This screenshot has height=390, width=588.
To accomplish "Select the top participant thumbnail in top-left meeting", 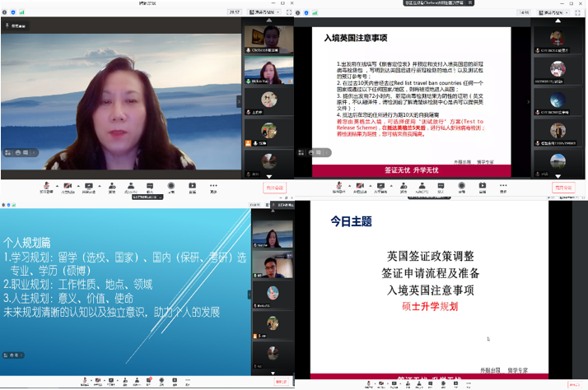I will (x=268, y=39).
